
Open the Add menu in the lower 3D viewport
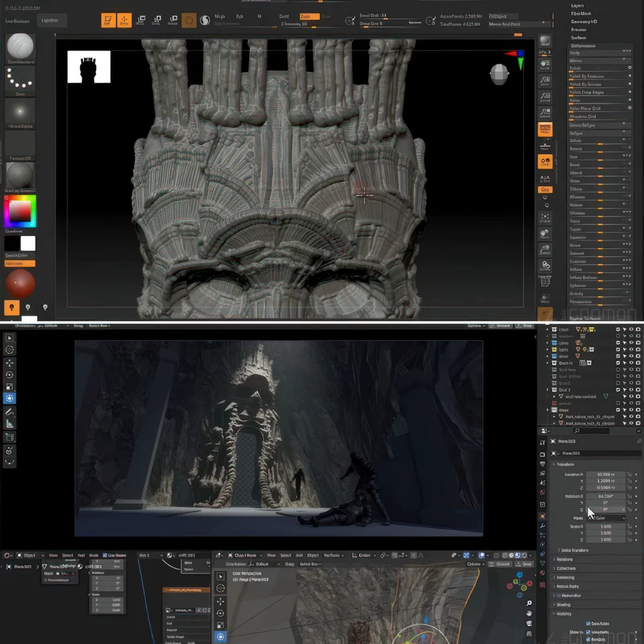click(x=299, y=555)
